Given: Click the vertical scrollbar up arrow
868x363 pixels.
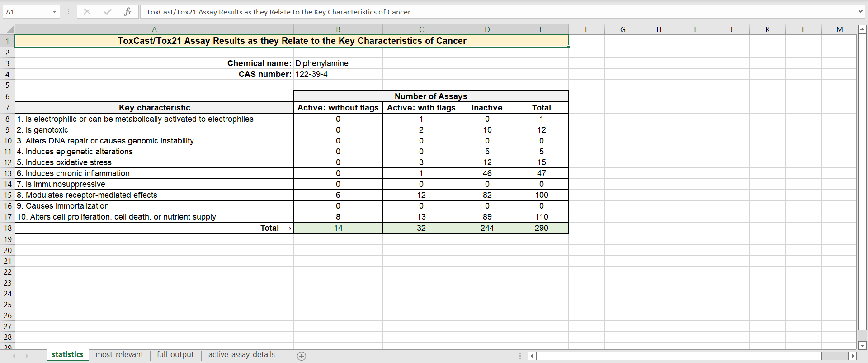Looking at the screenshot, I should tap(862, 29).
